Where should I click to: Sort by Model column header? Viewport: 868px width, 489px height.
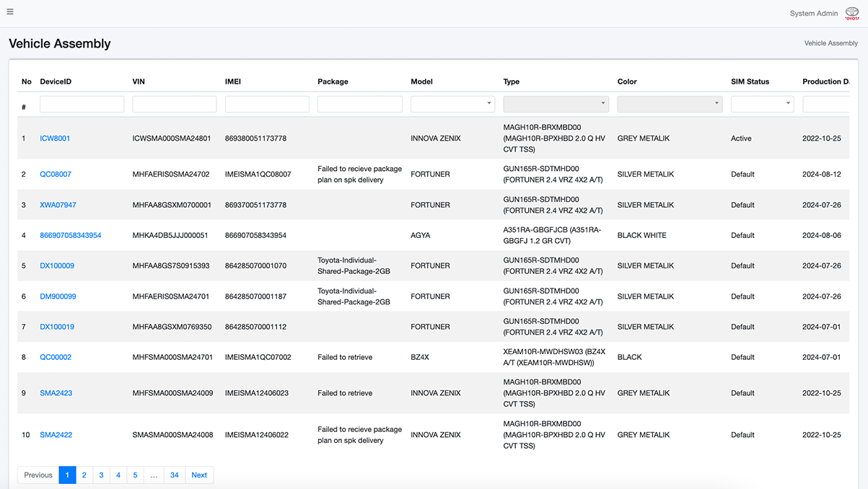(x=421, y=81)
